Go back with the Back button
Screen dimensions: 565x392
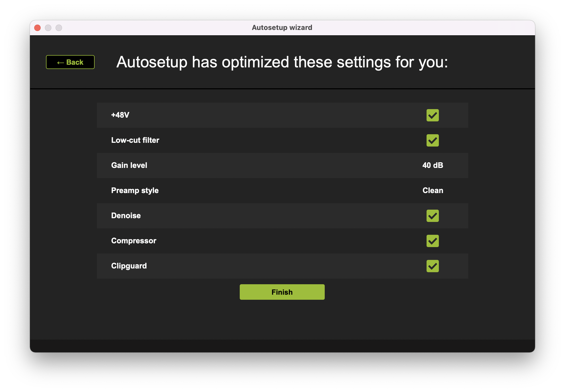tap(70, 62)
